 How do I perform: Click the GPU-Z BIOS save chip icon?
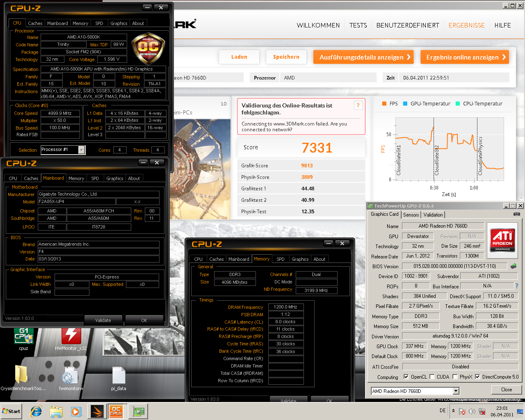click(x=514, y=266)
